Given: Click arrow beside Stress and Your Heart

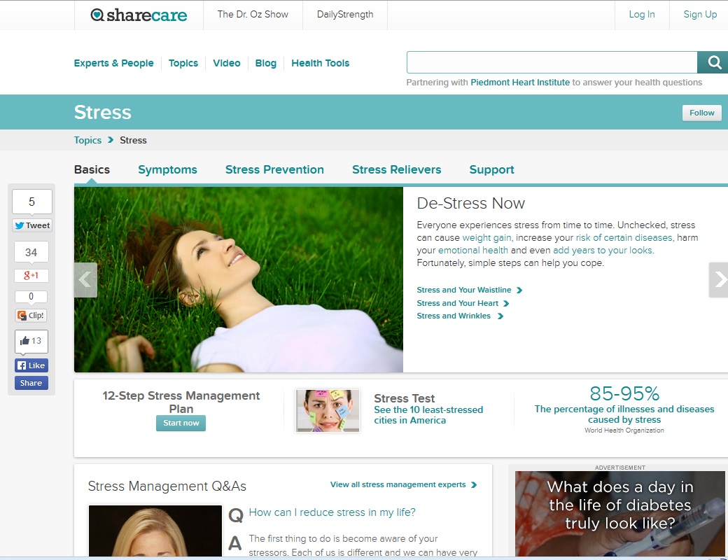Looking at the screenshot, I should pyautogui.click(x=507, y=303).
